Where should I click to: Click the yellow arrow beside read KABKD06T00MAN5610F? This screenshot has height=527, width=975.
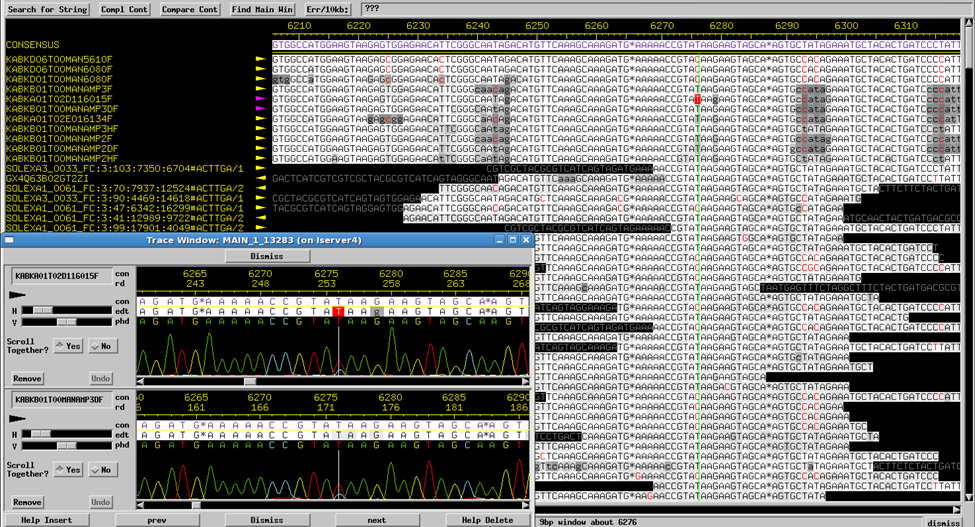(262, 59)
